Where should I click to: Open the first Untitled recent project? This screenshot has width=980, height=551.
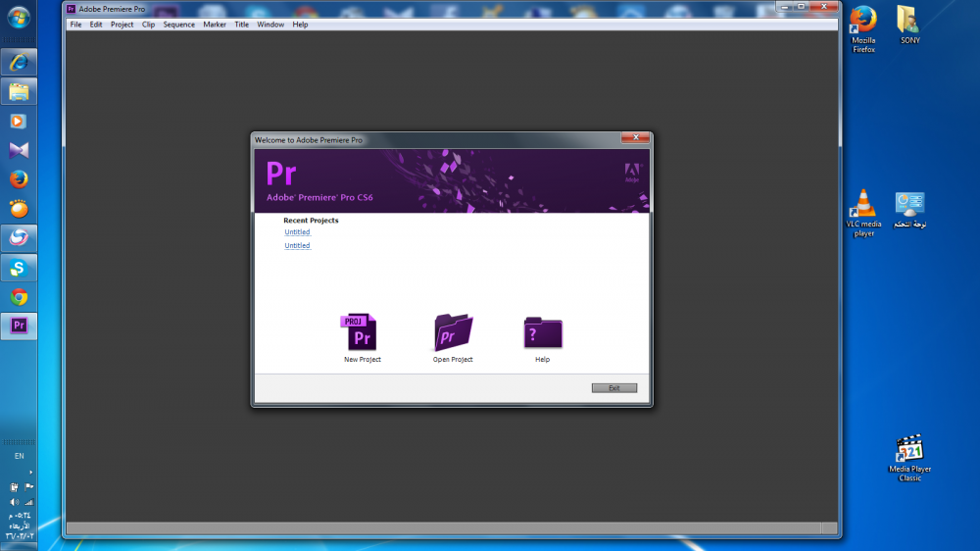[x=297, y=232]
